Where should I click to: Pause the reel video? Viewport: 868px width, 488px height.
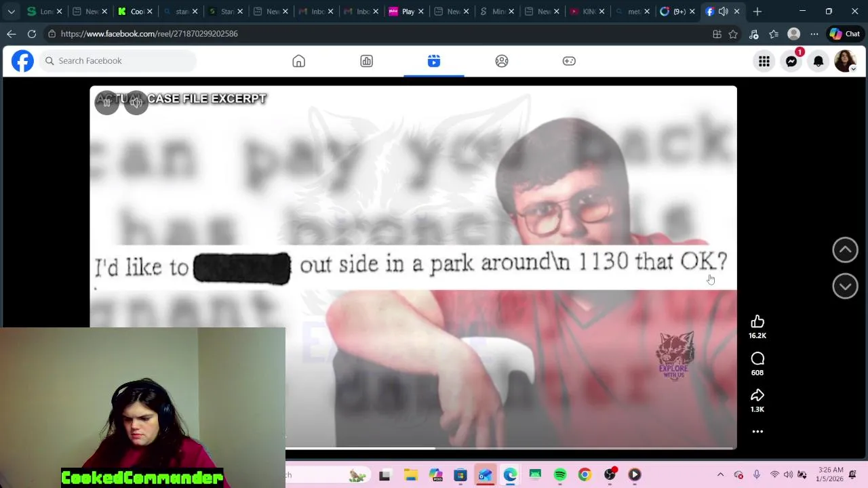click(x=106, y=102)
